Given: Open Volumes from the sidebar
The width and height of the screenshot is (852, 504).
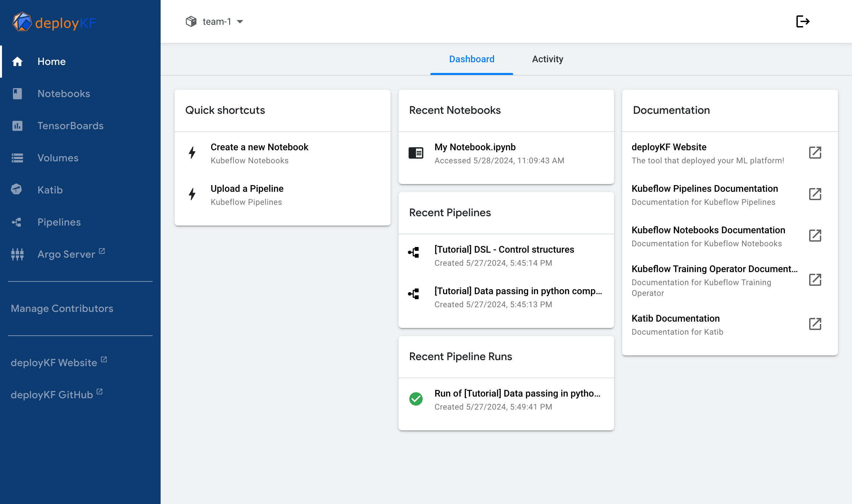Looking at the screenshot, I should pos(80,158).
